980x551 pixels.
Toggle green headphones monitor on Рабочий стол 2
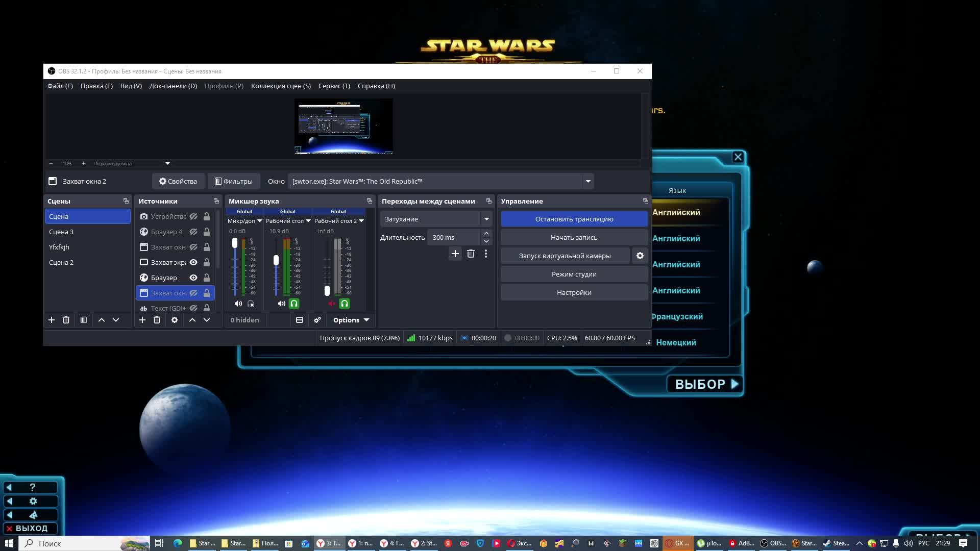click(x=345, y=304)
